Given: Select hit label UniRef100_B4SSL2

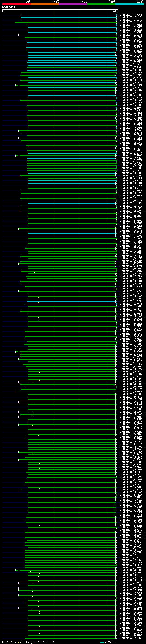Looking at the screenshot, I should (131, 324).
